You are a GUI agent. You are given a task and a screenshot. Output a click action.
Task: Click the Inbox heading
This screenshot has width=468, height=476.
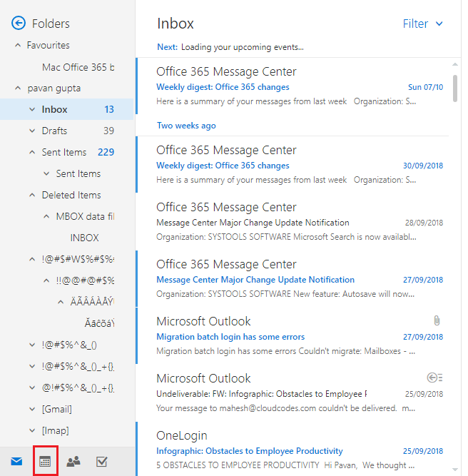pyautogui.click(x=175, y=24)
